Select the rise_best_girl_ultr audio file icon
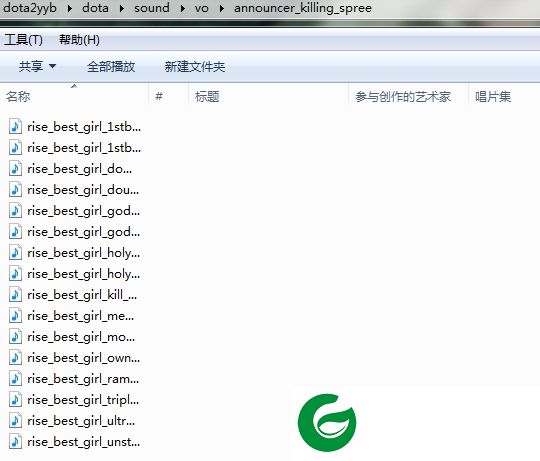This screenshot has width=540, height=461. [x=15, y=421]
